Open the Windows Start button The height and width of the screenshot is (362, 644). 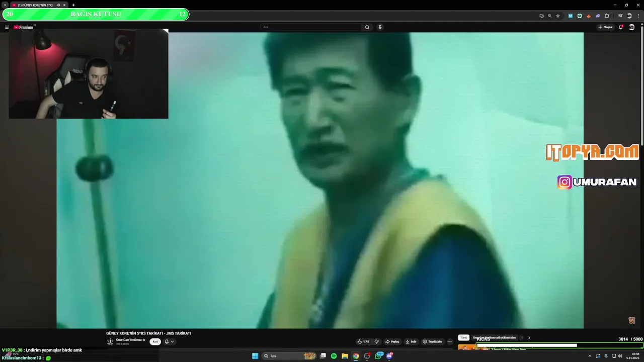point(255,356)
